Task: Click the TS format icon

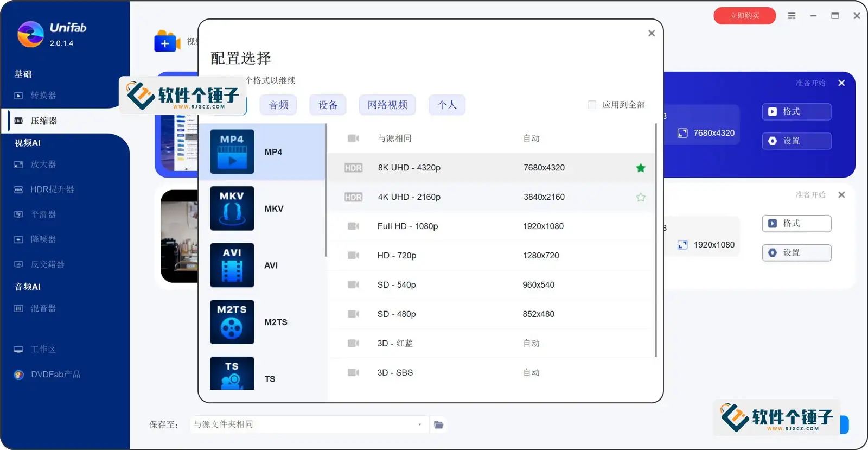Action: pos(232,373)
